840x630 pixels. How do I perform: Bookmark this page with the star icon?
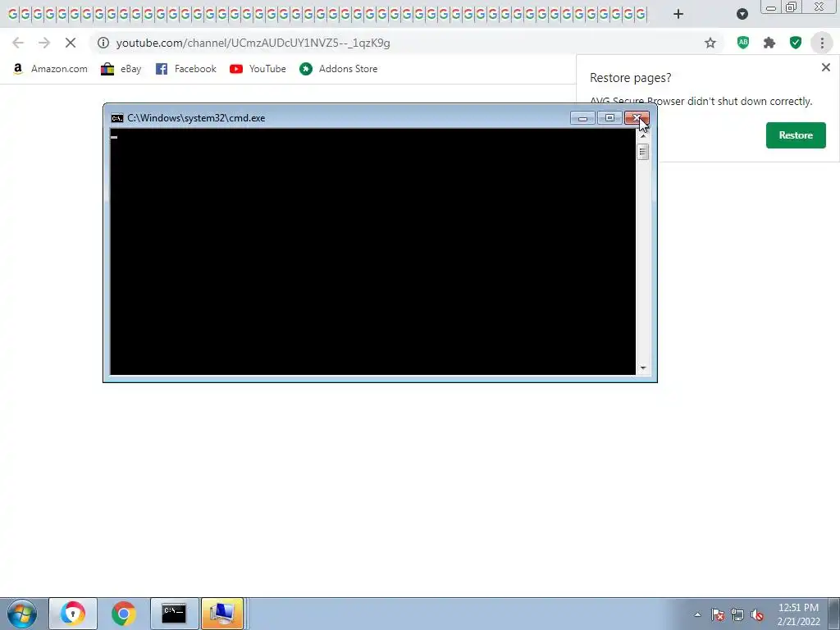710,43
